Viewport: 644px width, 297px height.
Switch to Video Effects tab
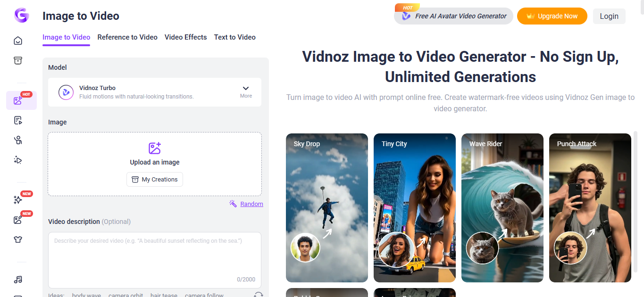(186, 37)
